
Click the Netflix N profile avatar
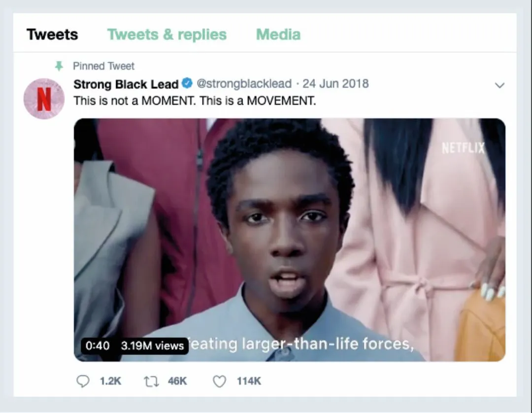click(x=44, y=99)
